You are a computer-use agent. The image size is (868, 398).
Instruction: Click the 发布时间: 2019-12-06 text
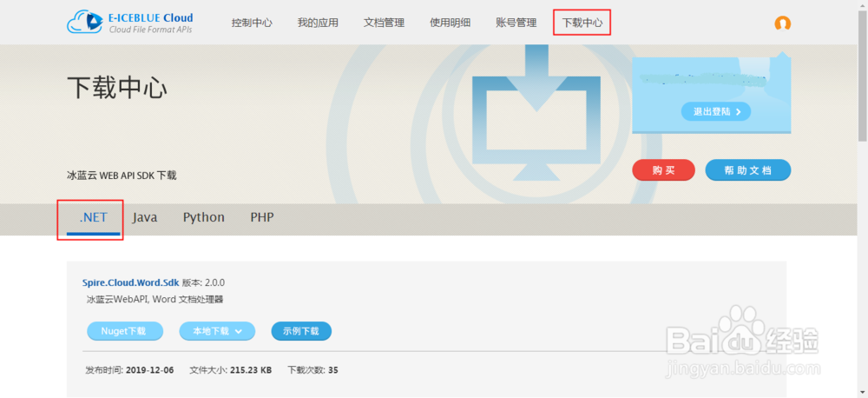tap(129, 369)
